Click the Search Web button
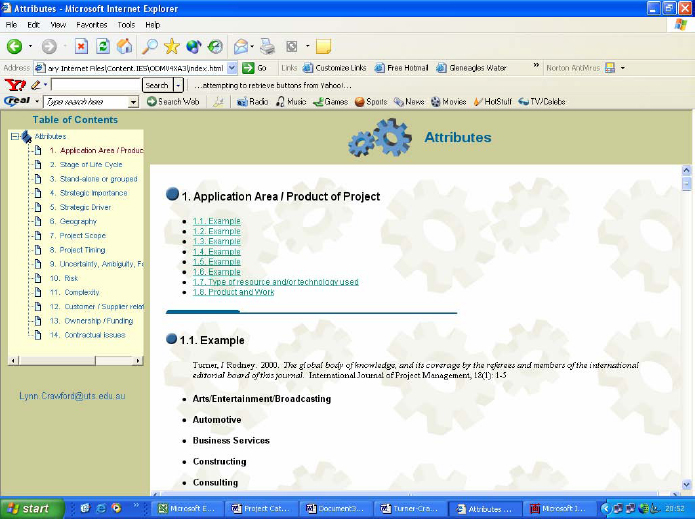 click(x=173, y=101)
